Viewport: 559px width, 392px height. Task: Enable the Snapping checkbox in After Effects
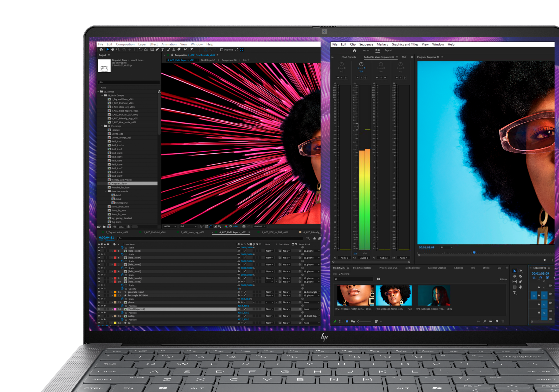click(222, 49)
